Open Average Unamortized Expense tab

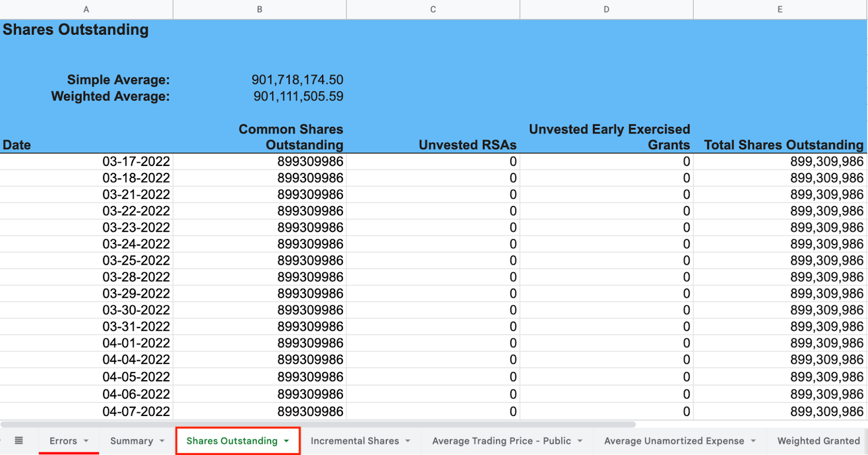pyautogui.click(x=674, y=441)
